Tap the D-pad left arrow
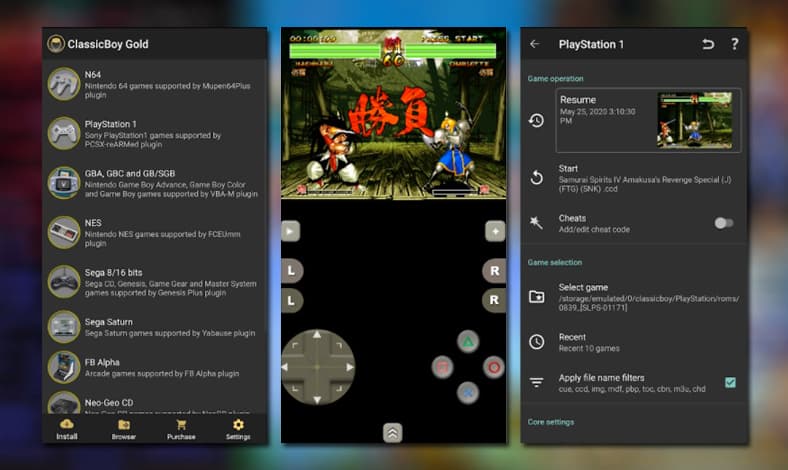This screenshot has height=470, width=788. (x=285, y=367)
